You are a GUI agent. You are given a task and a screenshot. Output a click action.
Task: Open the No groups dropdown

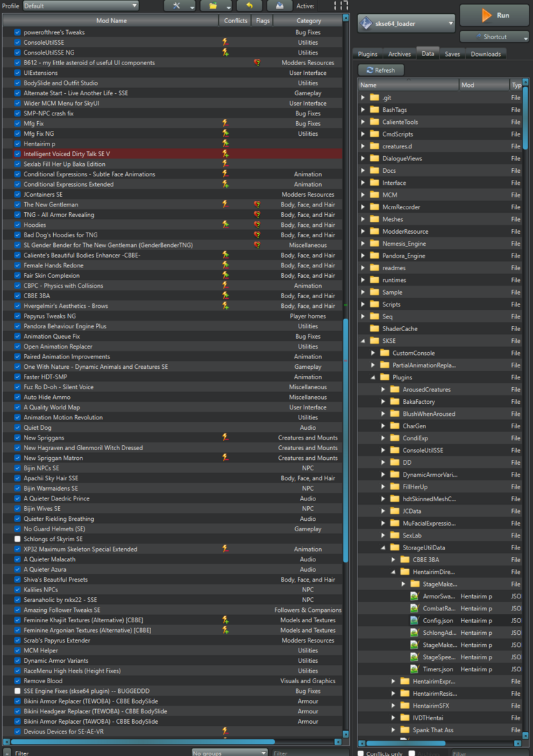229,752
